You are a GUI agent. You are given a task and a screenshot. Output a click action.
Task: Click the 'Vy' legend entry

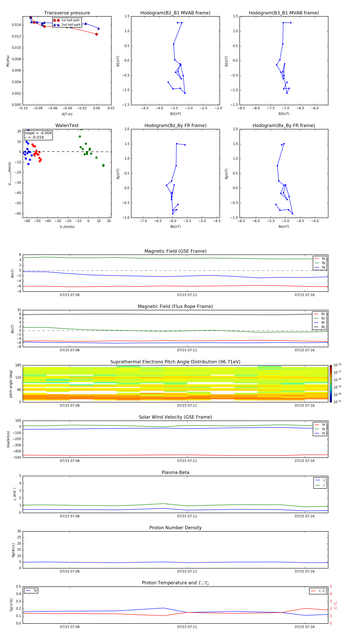(x=320, y=429)
